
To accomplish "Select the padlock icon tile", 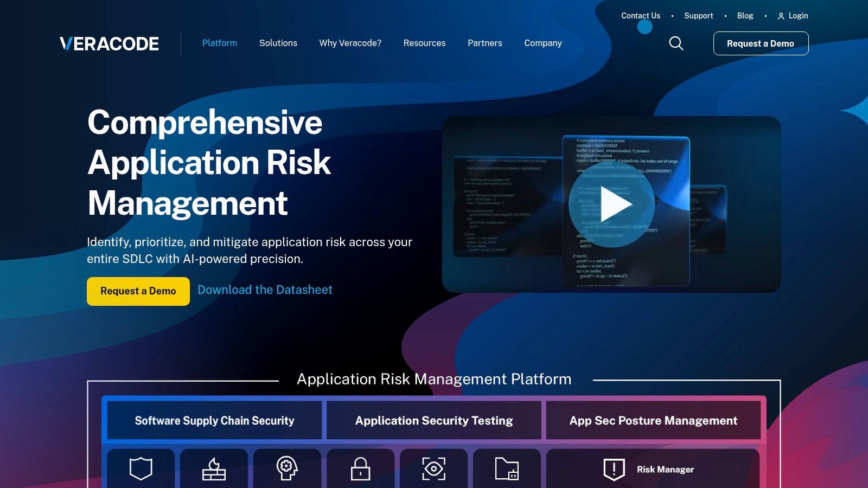I will pos(360,468).
